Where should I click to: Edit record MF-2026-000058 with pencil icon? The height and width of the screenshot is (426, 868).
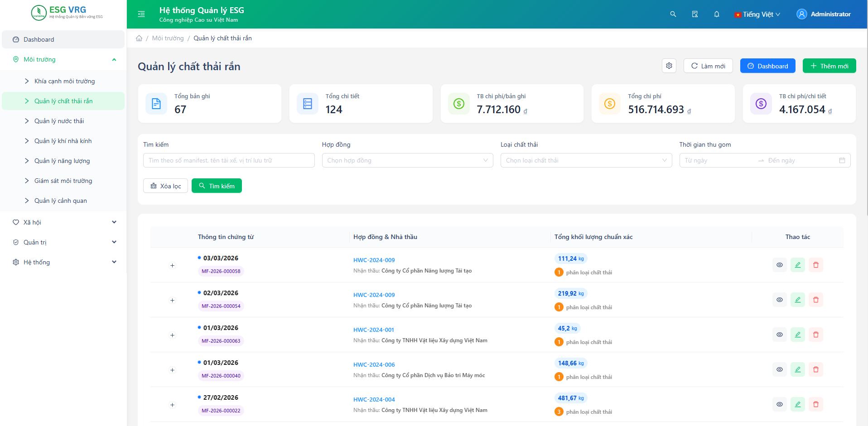(798, 265)
